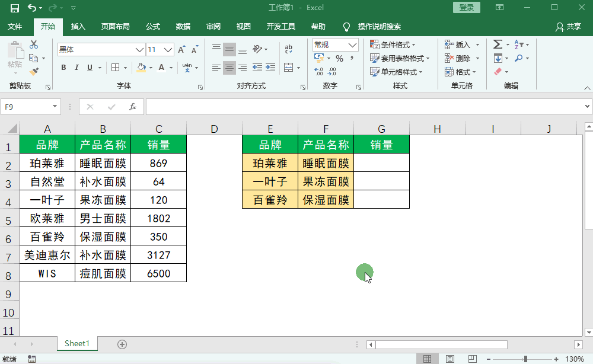
Task: Click the Phonetic guide wén icon
Action: click(187, 68)
